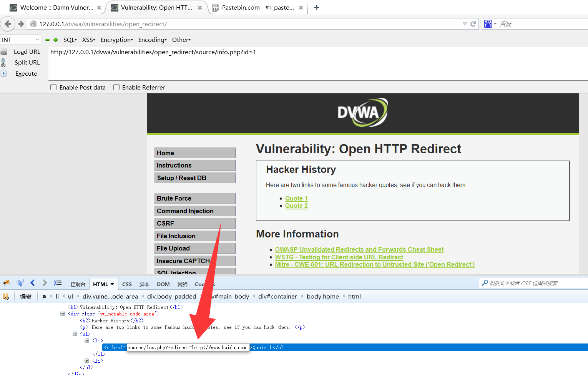Viewport: 588px width, 375px height.
Task: Click the Firebug back arrow icon
Action: coord(33,283)
